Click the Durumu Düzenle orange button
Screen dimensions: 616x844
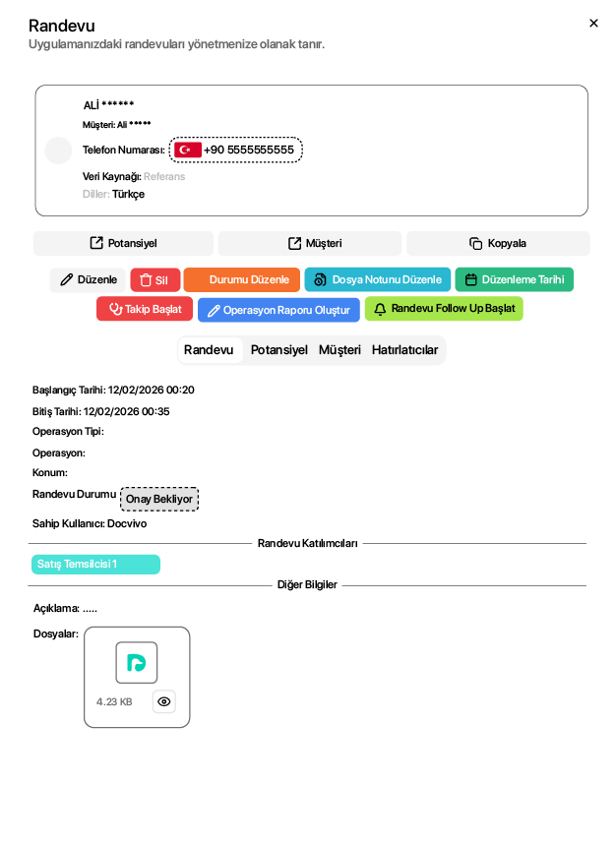[242, 279]
